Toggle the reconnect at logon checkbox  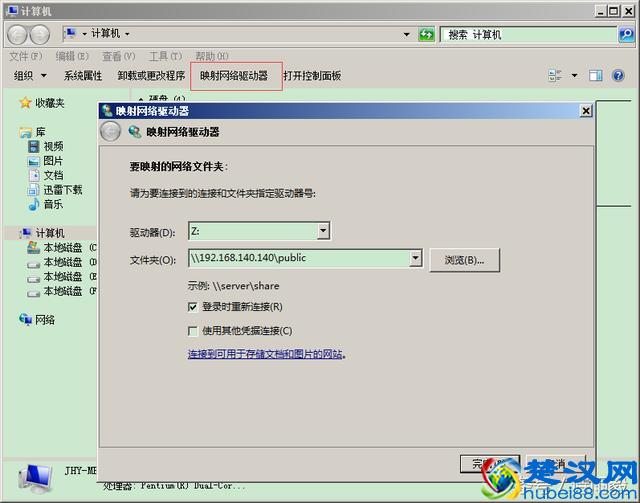[x=192, y=307]
